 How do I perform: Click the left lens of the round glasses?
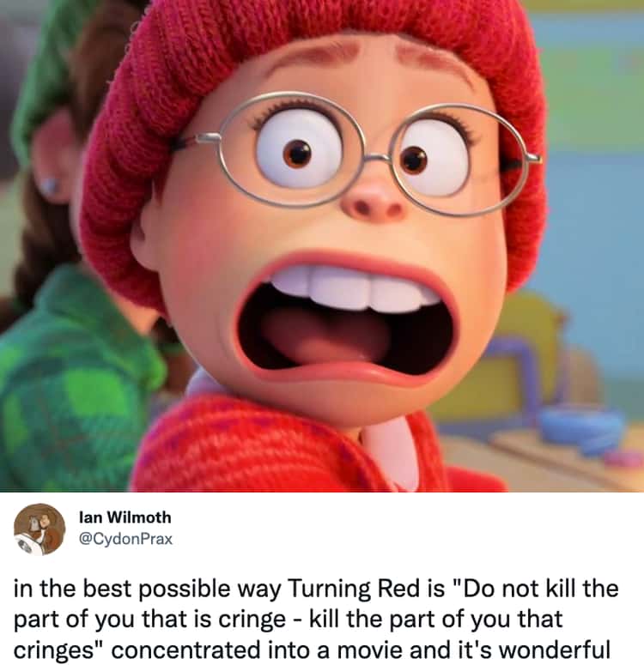292,149
